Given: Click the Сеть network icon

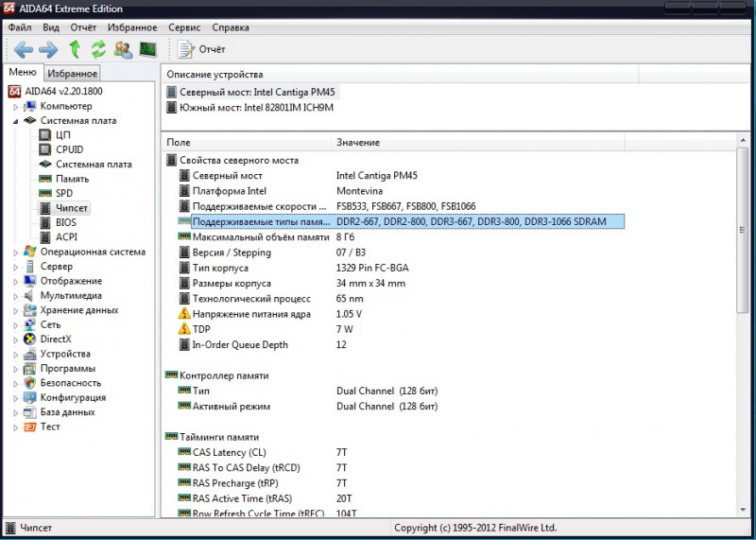Looking at the screenshot, I should coord(30,324).
